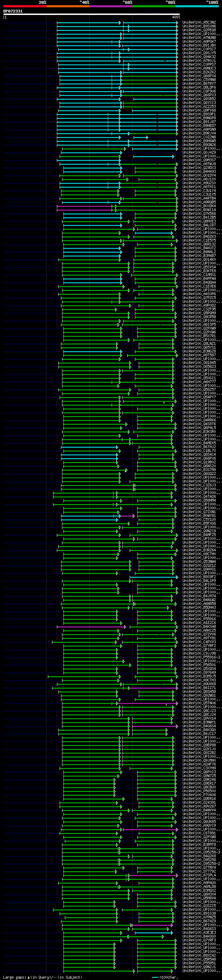Open hit UniRef100_Q5PQM9
The image size is (222, 980).
199,313
